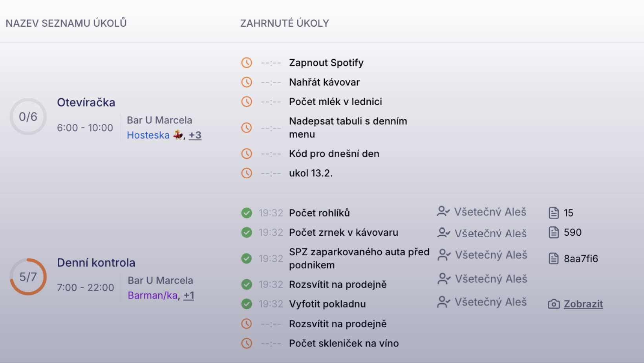Click the camera icon beside Zobrazit
Viewport: 644px width, 363px height.
[x=554, y=304]
